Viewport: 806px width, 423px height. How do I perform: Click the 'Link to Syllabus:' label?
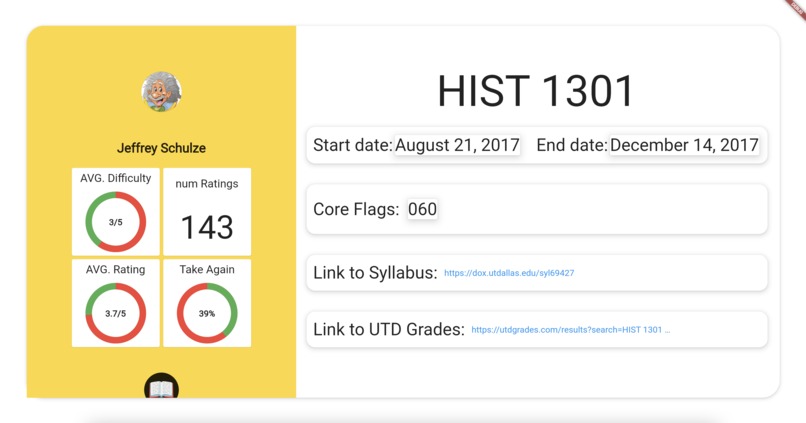point(375,272)
